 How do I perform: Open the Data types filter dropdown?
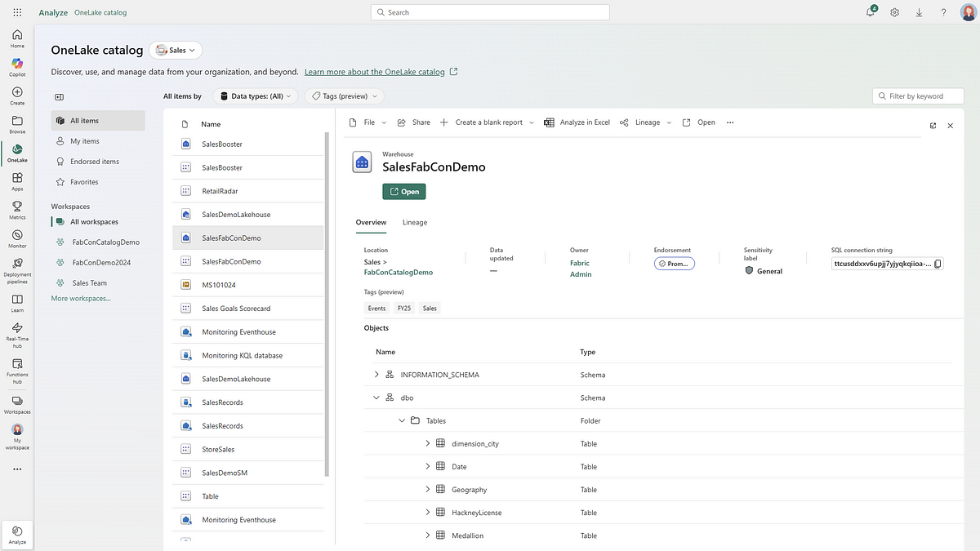click(x=255, y=96)
